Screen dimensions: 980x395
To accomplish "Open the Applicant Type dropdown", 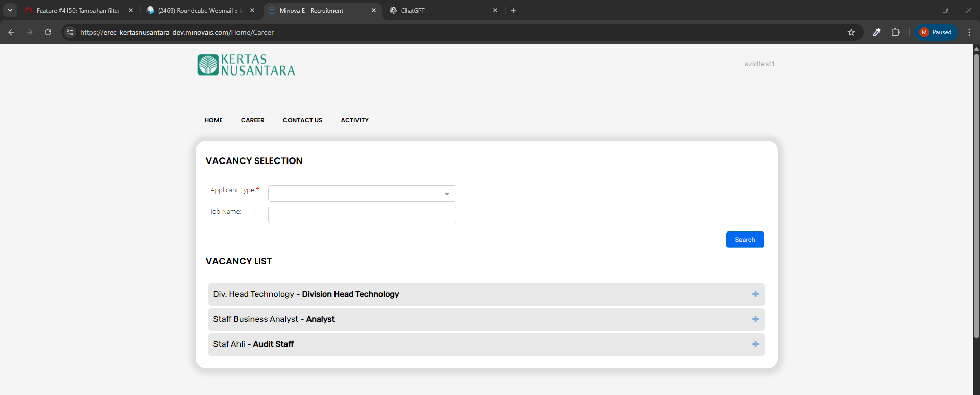I will [362, 194].
